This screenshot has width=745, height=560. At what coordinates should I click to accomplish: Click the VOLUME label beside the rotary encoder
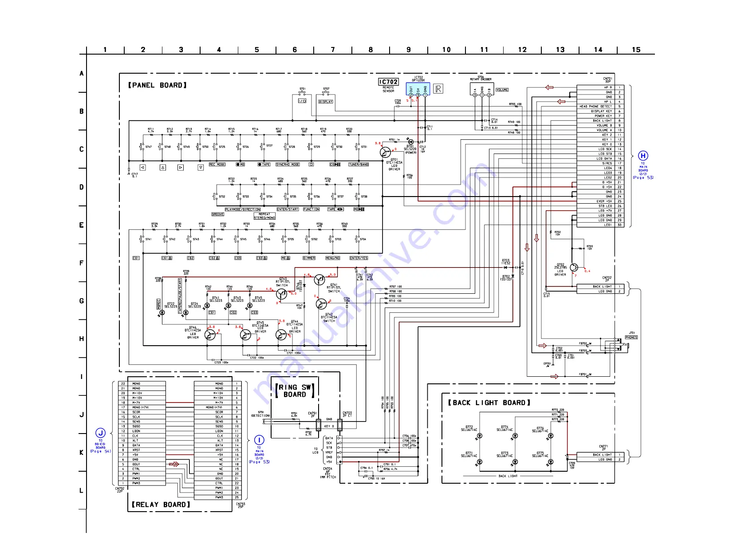click(x=502, y=90)
